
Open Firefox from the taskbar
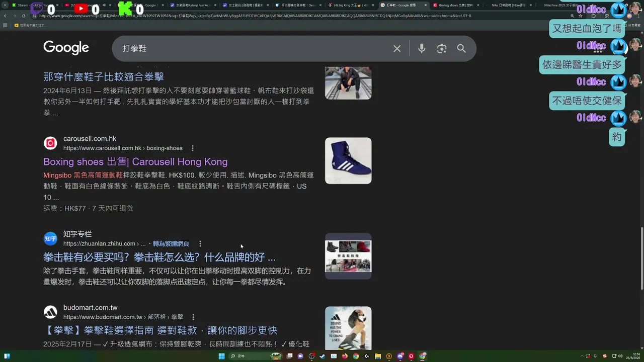coord(345,356)
